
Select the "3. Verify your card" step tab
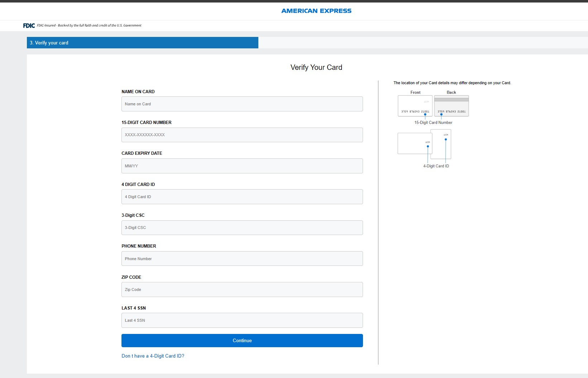(x=142, y=43)
